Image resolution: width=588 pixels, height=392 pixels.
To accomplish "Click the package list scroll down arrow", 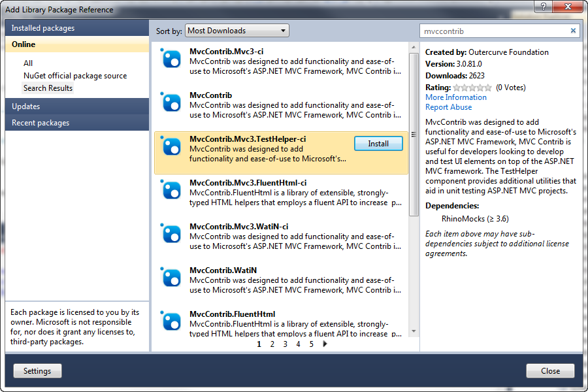I will point(414,331).
